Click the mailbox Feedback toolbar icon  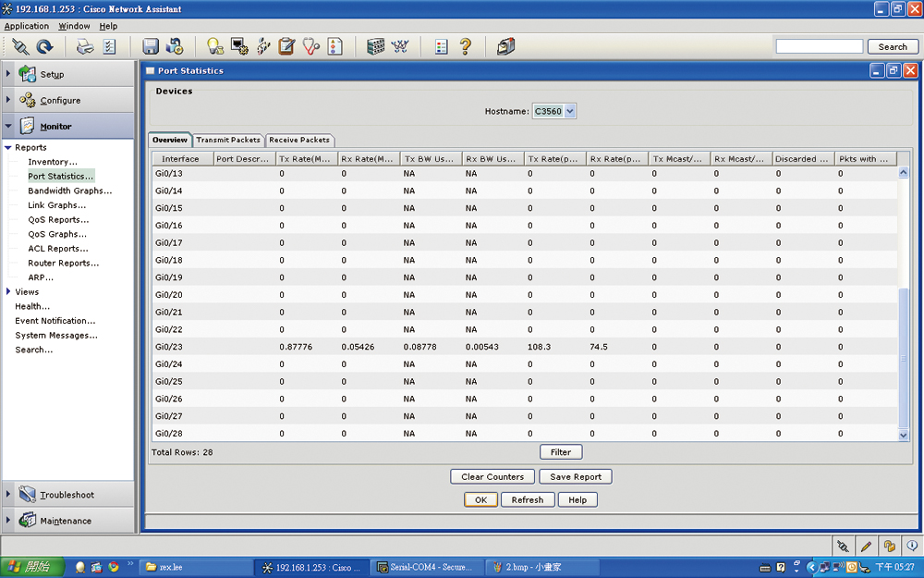tap(505, 46)
